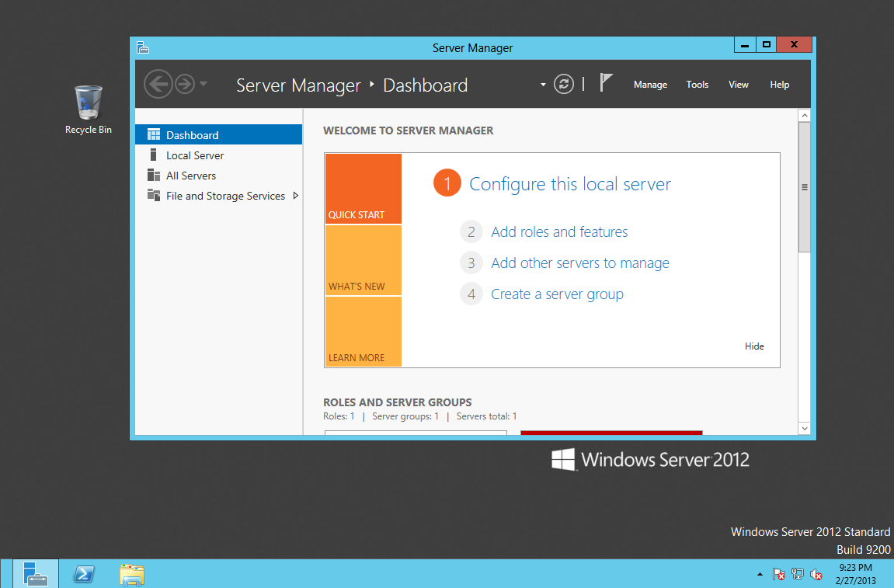Hide the welcome tile

pos(753,346)
